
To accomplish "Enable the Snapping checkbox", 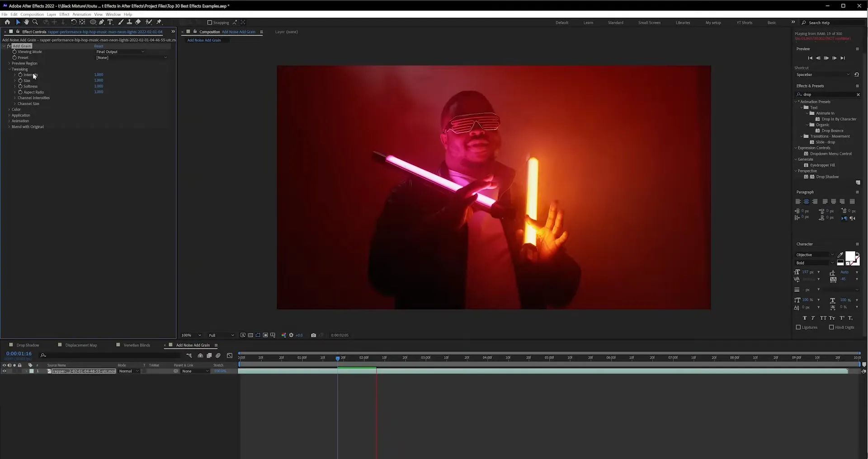I will (209, 23).
